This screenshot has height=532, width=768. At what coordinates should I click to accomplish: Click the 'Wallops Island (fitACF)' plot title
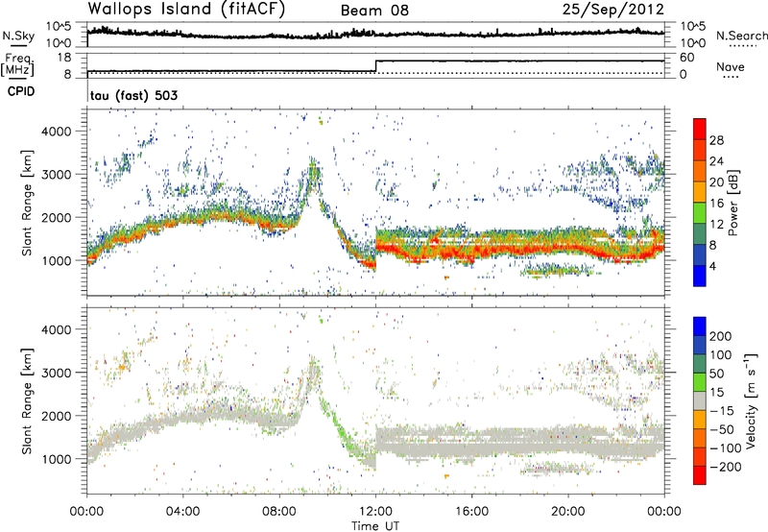[x=186, y=10]
